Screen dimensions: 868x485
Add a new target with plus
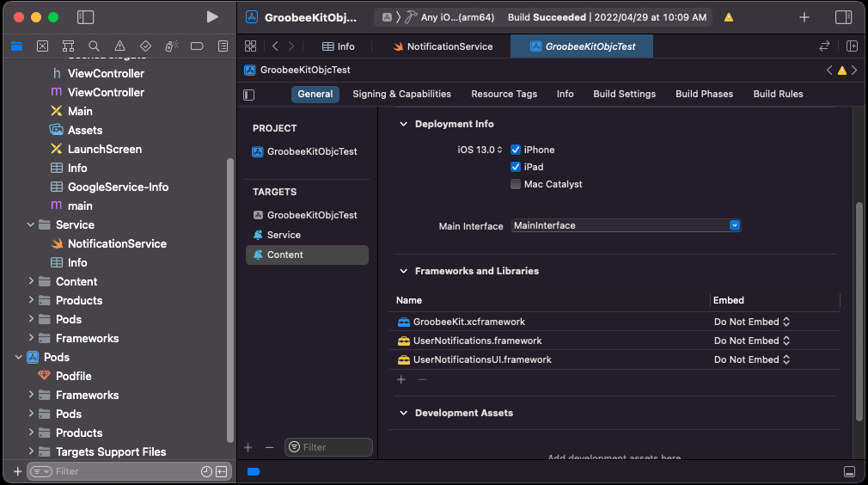click(248, 447)
